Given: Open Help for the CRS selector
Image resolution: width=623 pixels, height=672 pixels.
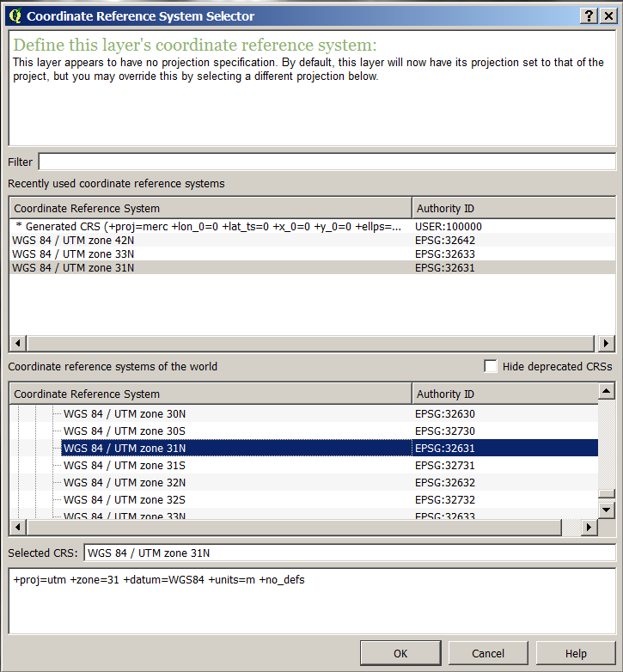Looking at the screenshot, I should 576,653.
